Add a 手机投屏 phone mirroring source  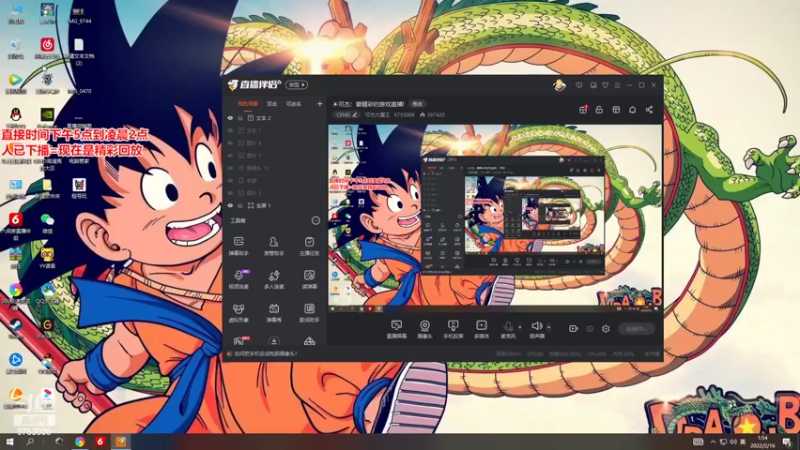453,329
